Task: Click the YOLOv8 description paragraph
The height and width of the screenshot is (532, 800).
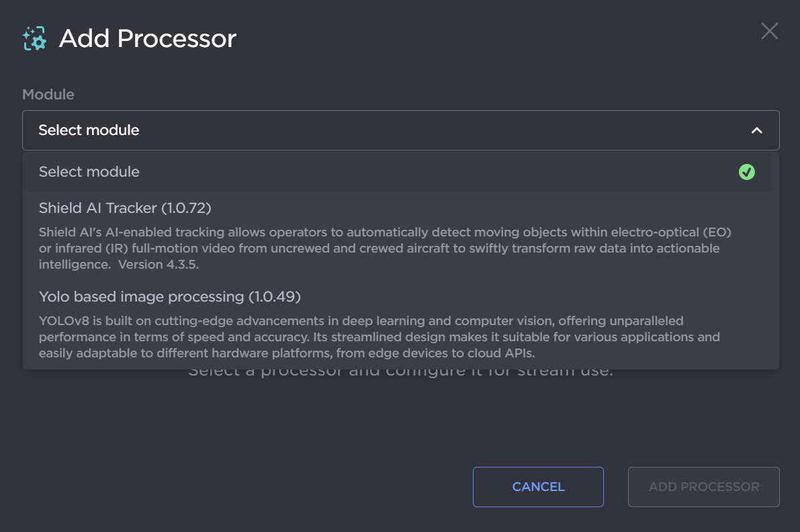Action: (x=380, y=337)
